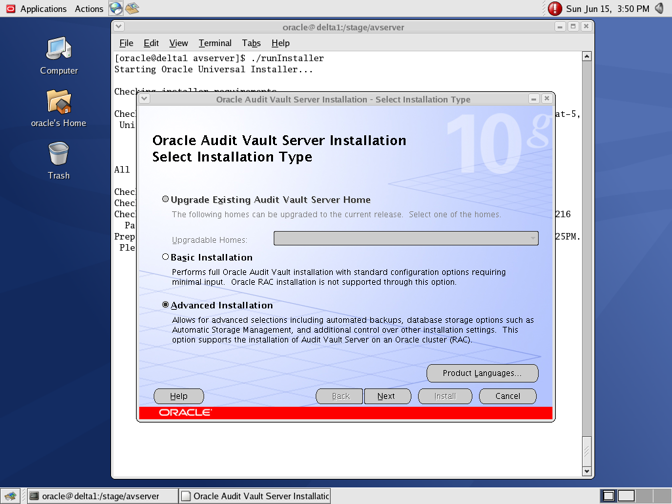Open the red hat Applications menu icon

(x=10, y=9)
